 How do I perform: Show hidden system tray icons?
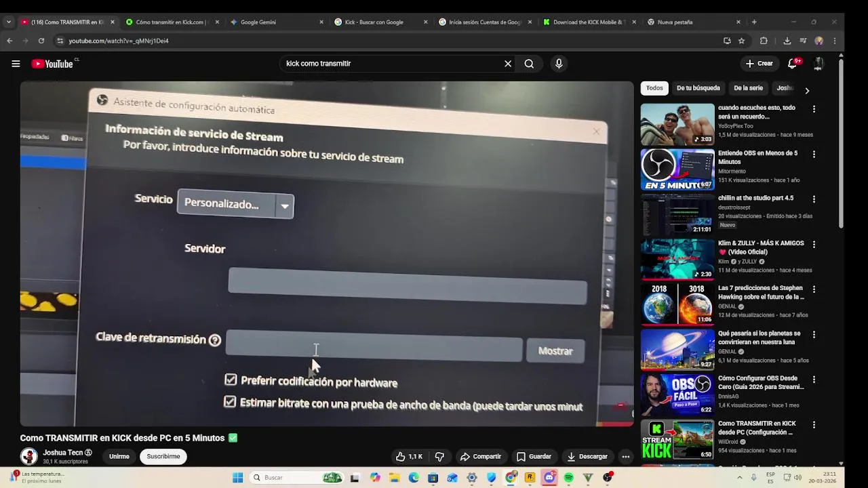tap(739, 478)
